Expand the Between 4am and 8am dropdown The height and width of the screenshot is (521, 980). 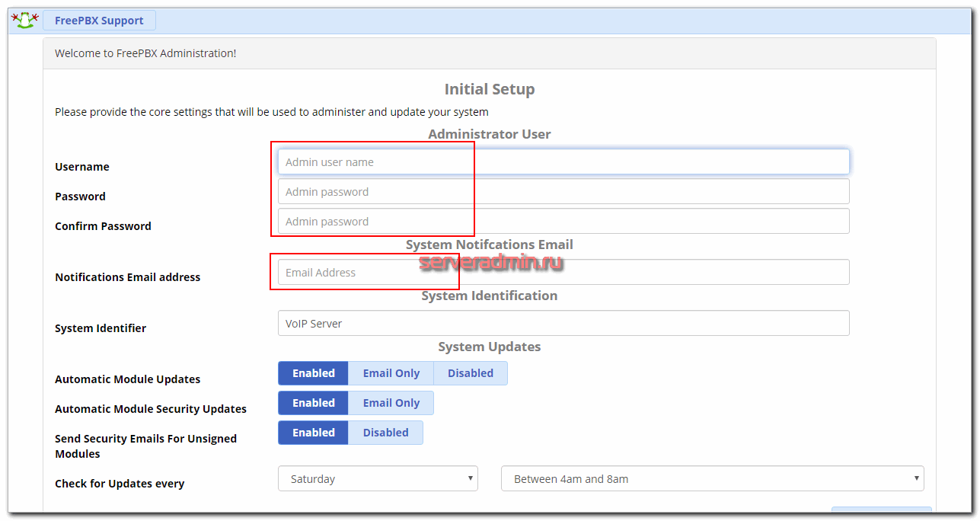712,479
